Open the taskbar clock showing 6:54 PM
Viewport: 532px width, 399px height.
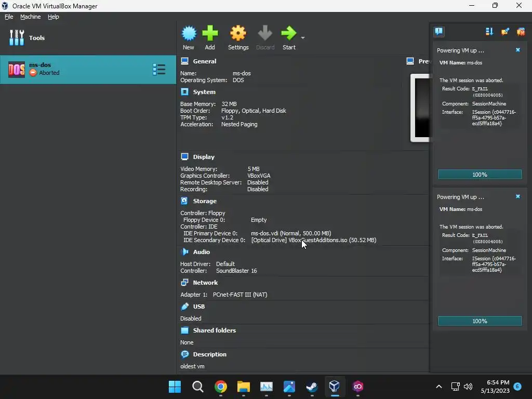click(x=495, y=387)
